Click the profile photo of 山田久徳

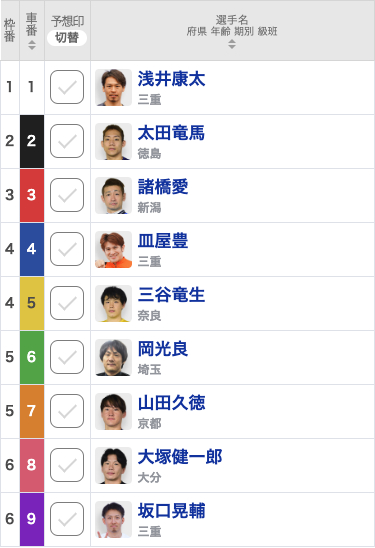click(113, 411)
